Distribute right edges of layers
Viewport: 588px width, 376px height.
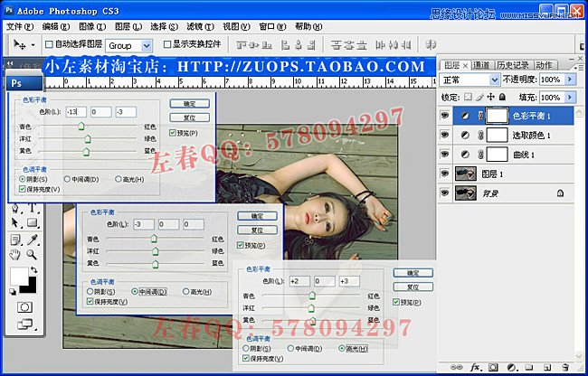(406, 45)
